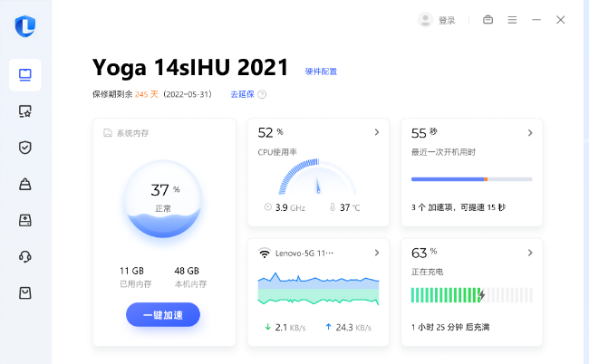Open the hamburger main menu
589x364 pixels.
pyautogui.click(x=512, y=20)
